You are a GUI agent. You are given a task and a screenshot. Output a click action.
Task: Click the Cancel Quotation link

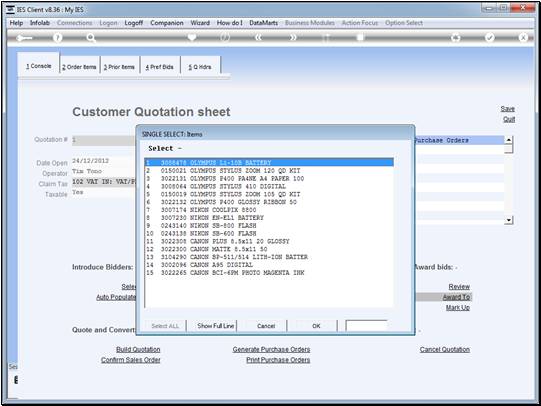click(445, 349)
